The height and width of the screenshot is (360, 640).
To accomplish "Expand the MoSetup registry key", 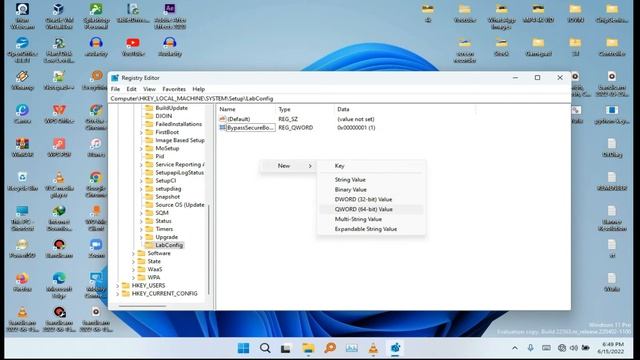I will pos(141,149).
